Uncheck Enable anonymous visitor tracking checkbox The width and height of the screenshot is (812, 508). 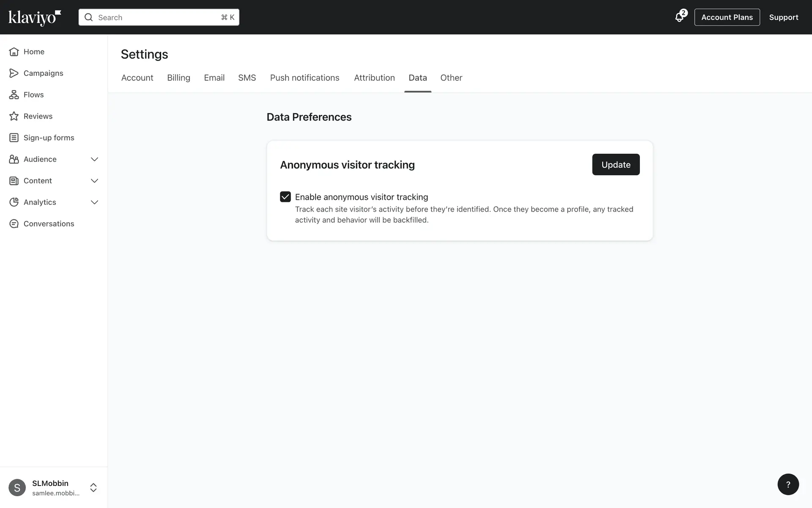285,197
